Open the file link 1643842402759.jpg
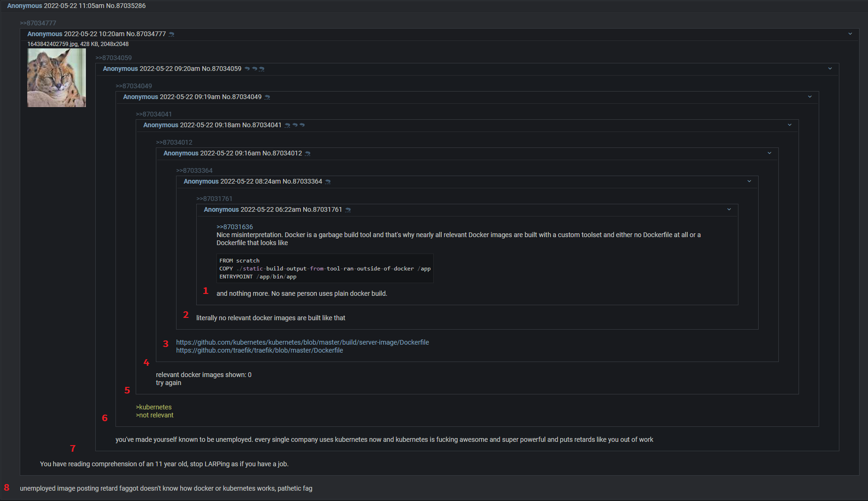 [53, 44]
